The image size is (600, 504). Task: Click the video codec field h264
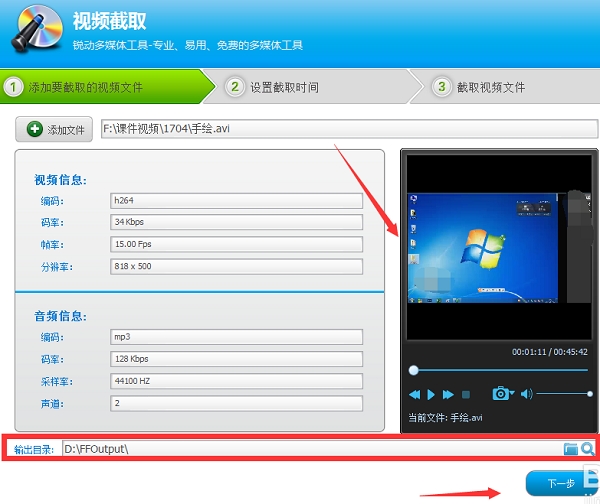point(236,201)
